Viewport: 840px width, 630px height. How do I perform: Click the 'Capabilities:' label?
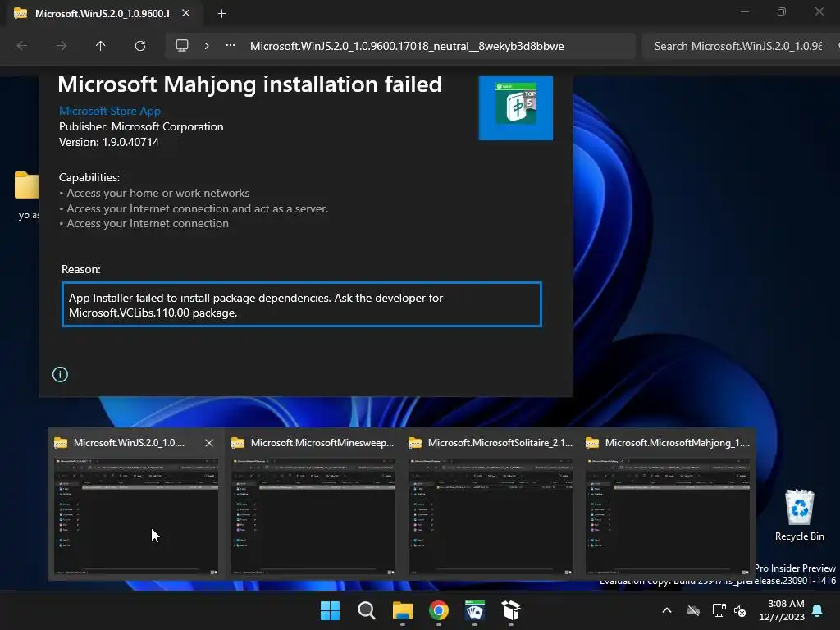coord(89,177)
